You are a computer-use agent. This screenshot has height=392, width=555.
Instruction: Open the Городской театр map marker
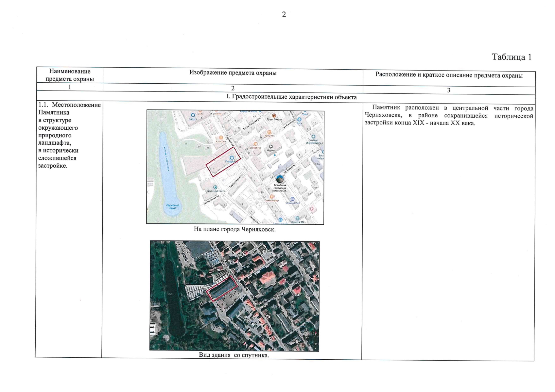click(x=215, y=188)
